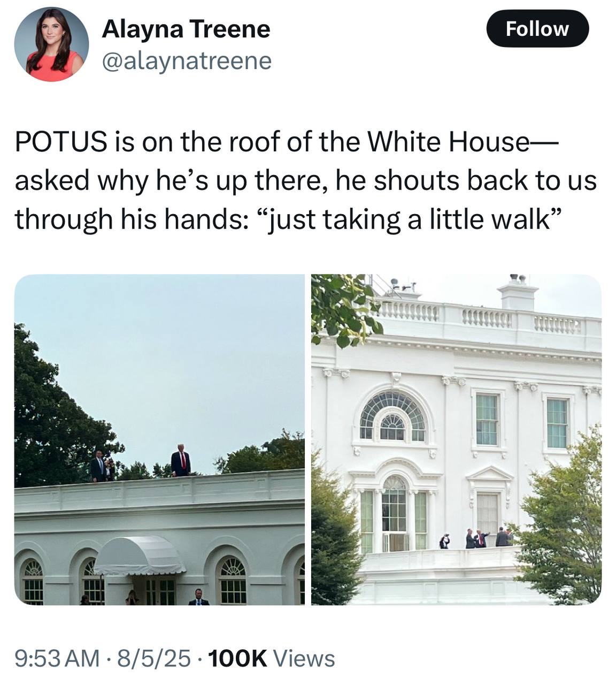Click the Follow button
616x685 pixels.
coord(537,28)
